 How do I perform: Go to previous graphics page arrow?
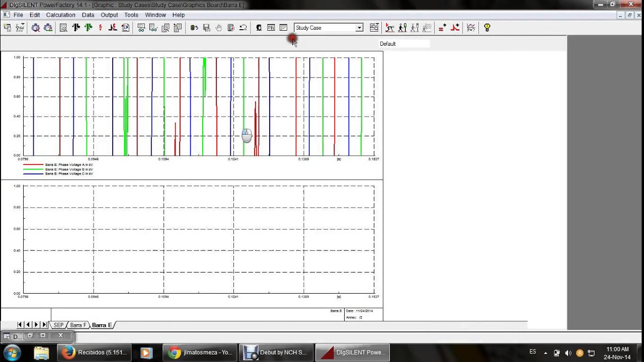(x=28, y=325)
